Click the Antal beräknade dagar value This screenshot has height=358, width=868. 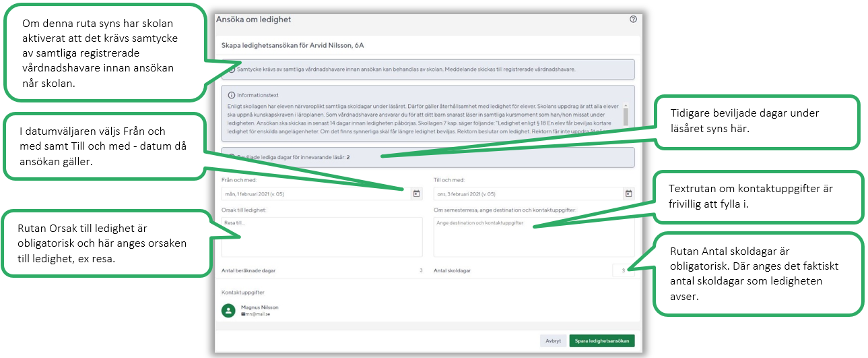click(x=421, y=270)
